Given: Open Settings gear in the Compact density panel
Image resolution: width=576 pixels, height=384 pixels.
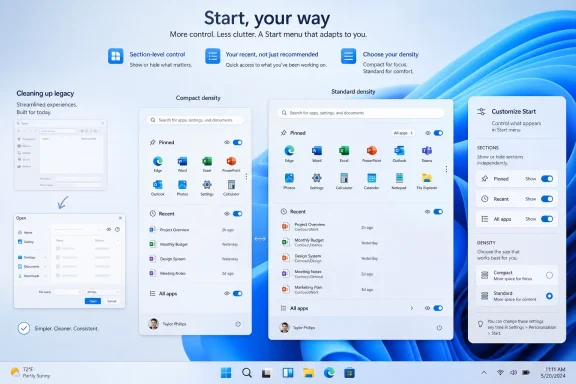Looking at the screenshot, I should tap(207, 184).
